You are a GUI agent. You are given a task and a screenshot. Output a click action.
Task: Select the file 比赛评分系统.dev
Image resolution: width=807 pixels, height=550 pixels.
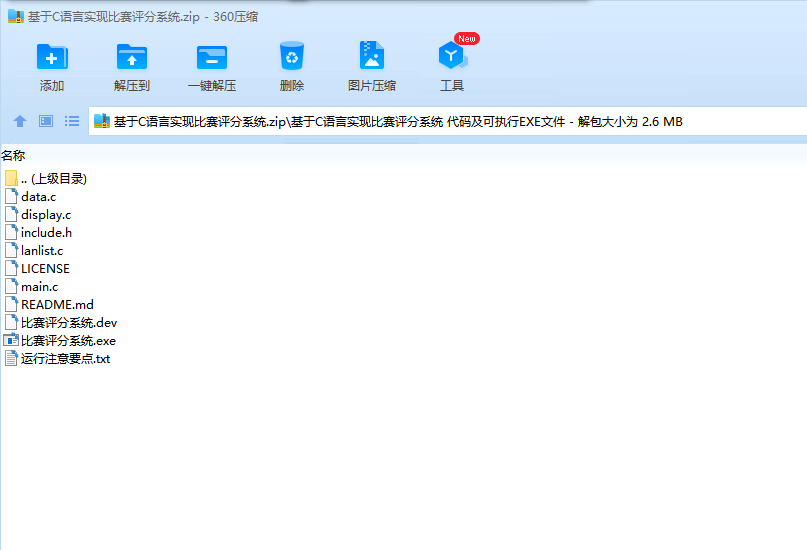(69, 323)
